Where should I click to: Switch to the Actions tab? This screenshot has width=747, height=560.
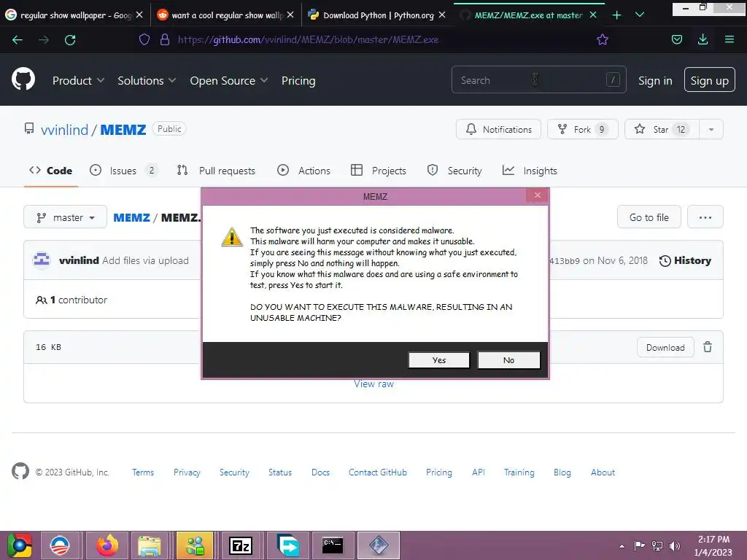pos(304,171)
